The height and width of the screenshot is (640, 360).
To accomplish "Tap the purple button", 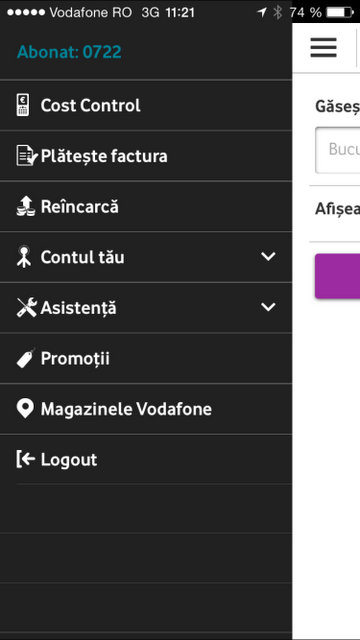I will pyautogui.click(x=338, y=276).
